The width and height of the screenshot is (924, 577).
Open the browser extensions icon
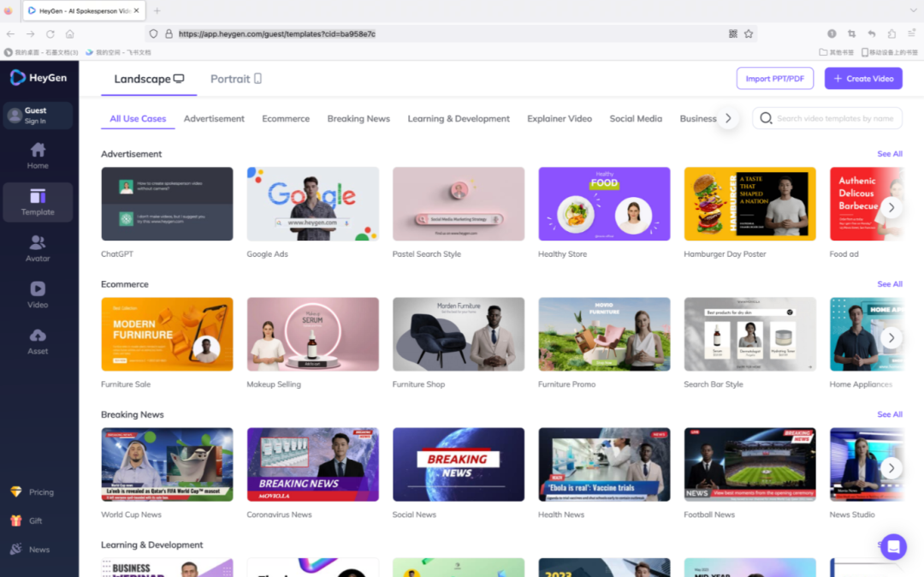[891, 33]
